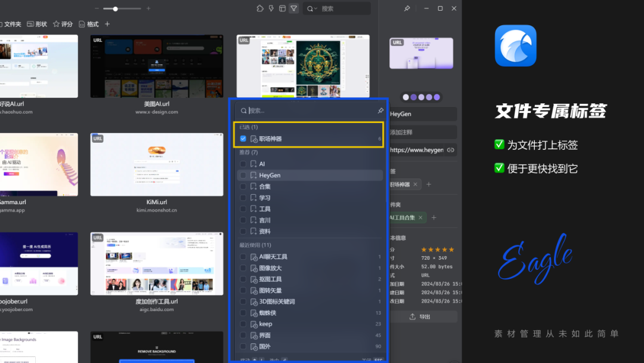
Task: Click the Eagle app logo
Action: (x=515, y=45)
